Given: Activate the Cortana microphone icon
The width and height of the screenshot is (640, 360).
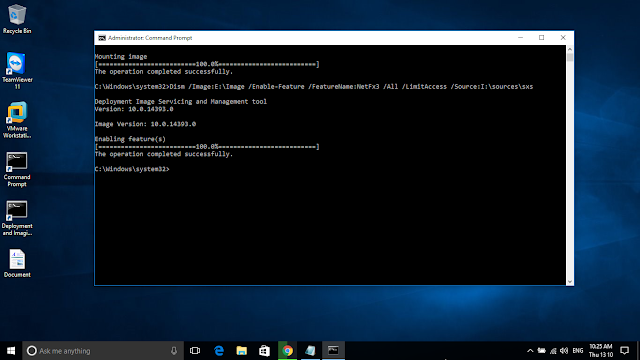Looking at the screenshot, I should [174, 351].
